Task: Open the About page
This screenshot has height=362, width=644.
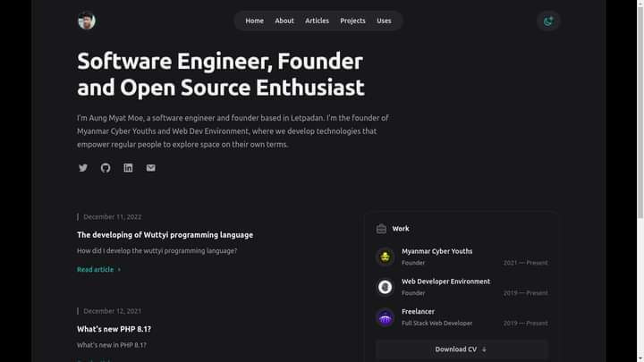Action: [284, 21]
